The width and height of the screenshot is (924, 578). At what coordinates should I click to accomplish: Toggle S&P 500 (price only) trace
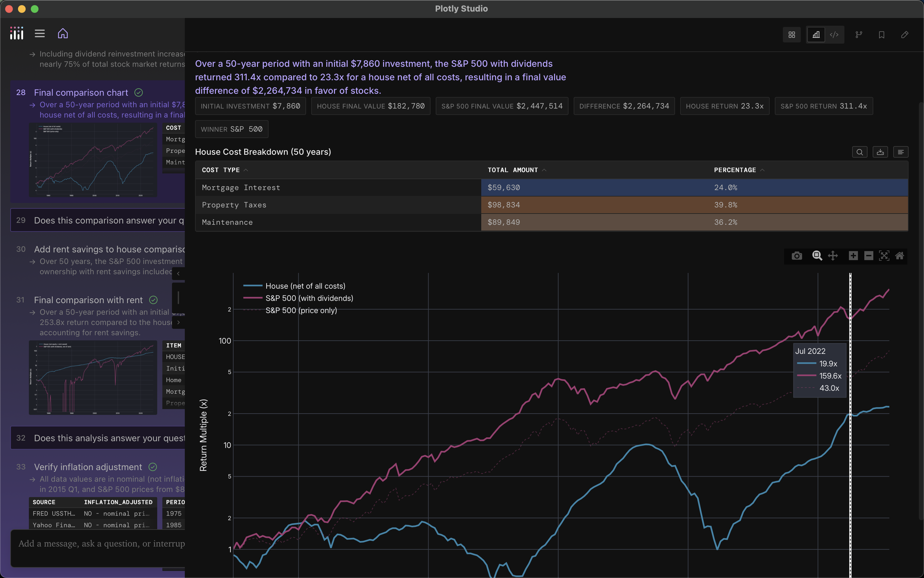(x=290, y=311)
